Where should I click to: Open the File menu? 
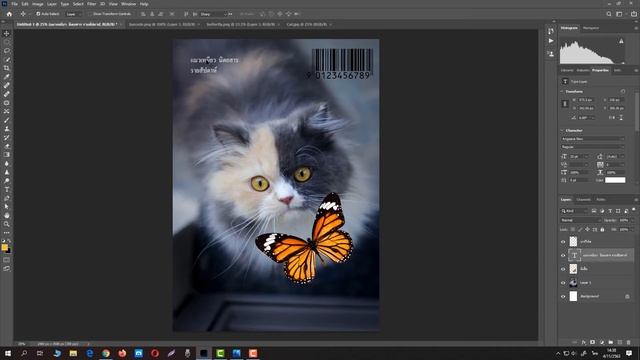(x=14, y=4)
